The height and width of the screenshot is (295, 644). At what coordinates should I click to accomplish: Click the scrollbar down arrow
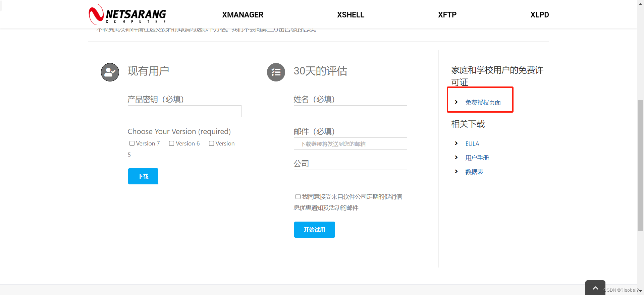point(641,291)
